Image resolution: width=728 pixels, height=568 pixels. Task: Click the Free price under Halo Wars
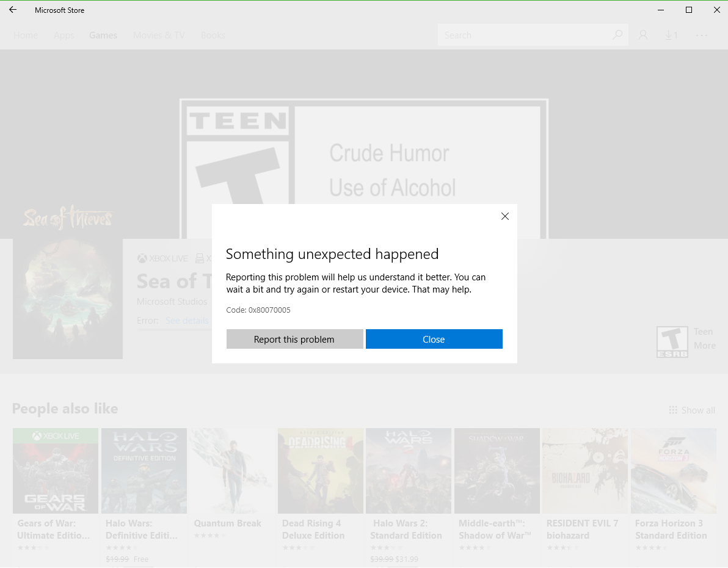pos(141,559)
